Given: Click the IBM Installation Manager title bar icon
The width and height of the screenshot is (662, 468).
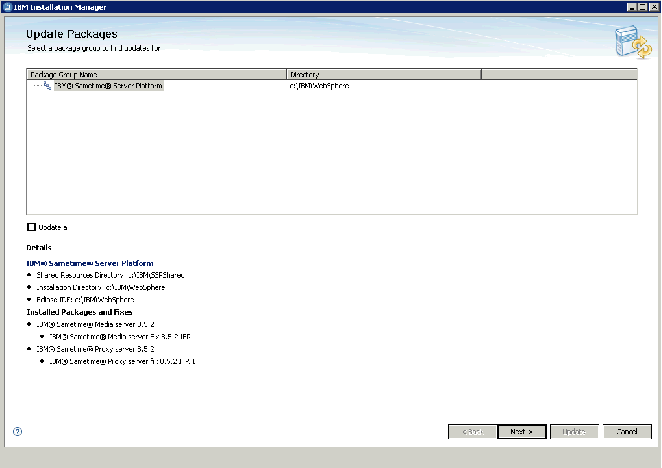Looking at the screenshot, I should (x=7, y=6).
